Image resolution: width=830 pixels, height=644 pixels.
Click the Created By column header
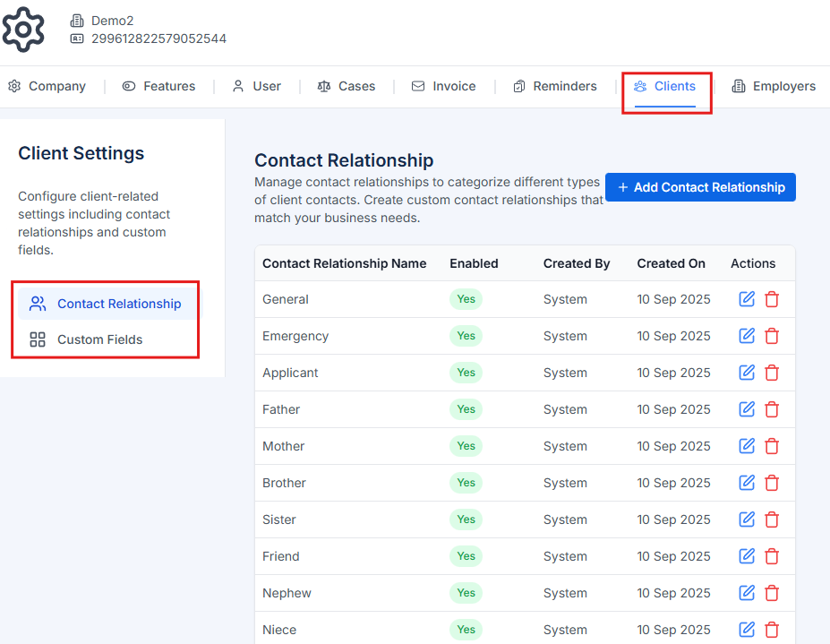(x=577, y=263)
